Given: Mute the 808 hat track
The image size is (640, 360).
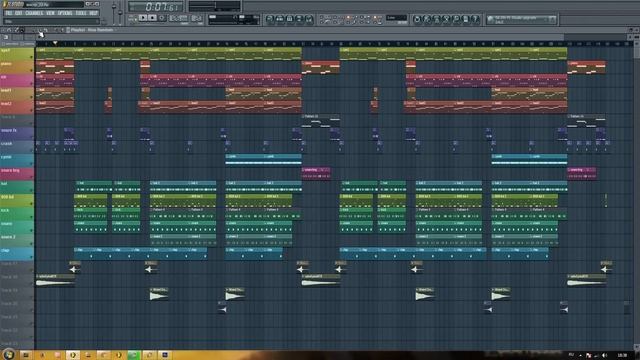Looking at the screenshot, I should tap(31, 204).
